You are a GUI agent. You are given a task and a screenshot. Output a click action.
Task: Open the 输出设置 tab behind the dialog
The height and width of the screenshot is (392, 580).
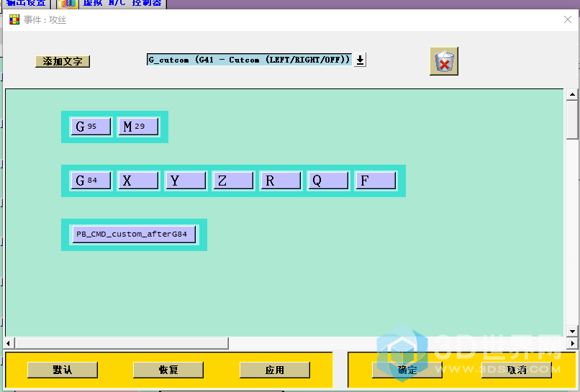[x=26, y=4]
